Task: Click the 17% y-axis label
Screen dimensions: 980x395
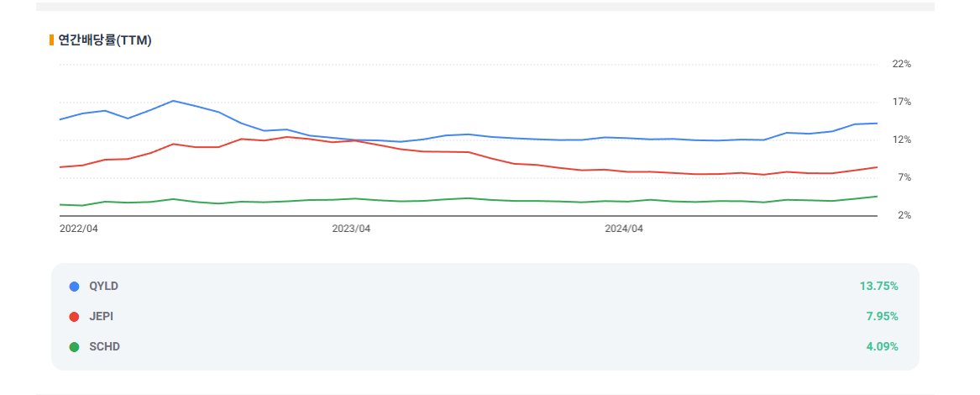Action: [x=902, y=102]
